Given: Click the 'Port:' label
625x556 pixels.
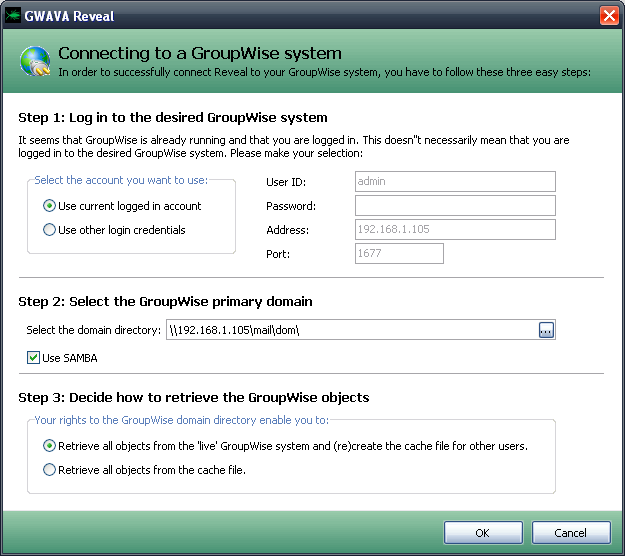Looking at the screenshot, I should point(278,254).
